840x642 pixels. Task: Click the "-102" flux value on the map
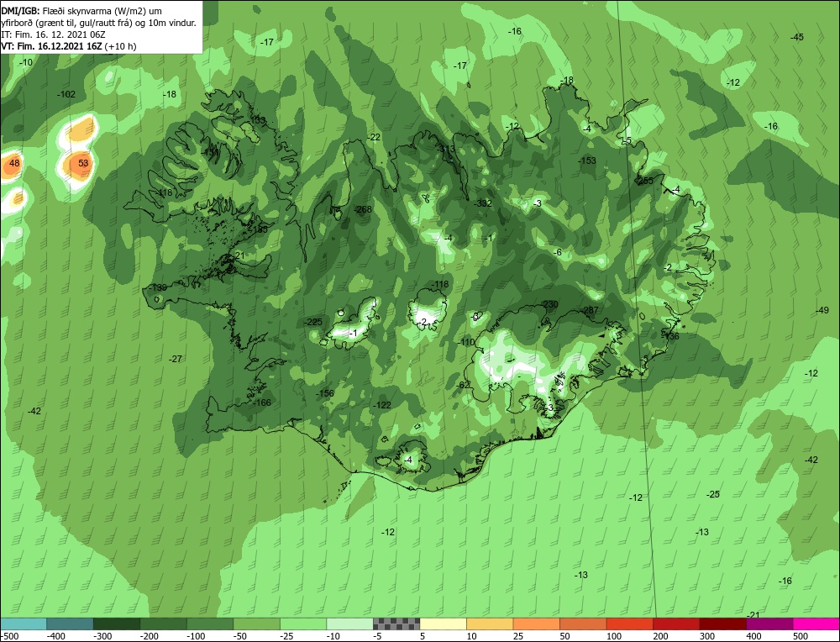[x=66, y=94]
